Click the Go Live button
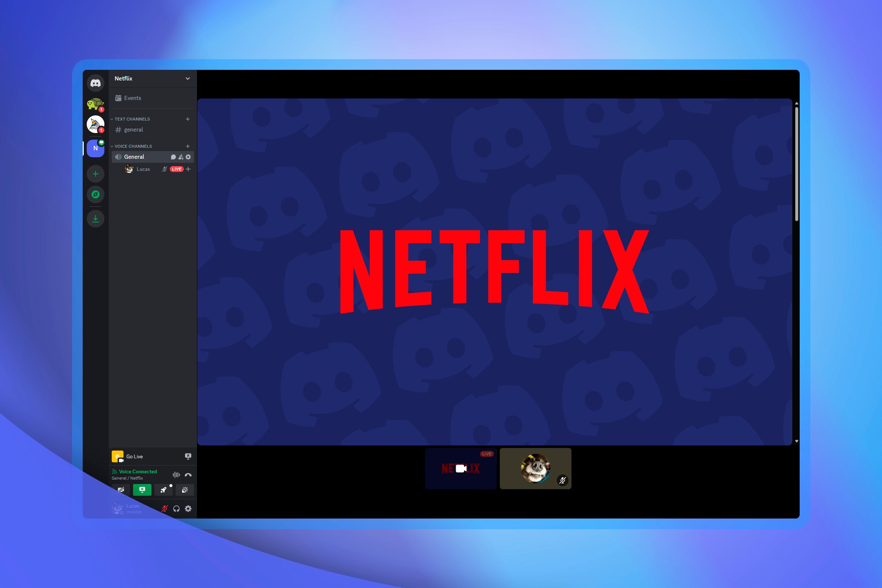 pyautogui.click(x=135, y=455)
